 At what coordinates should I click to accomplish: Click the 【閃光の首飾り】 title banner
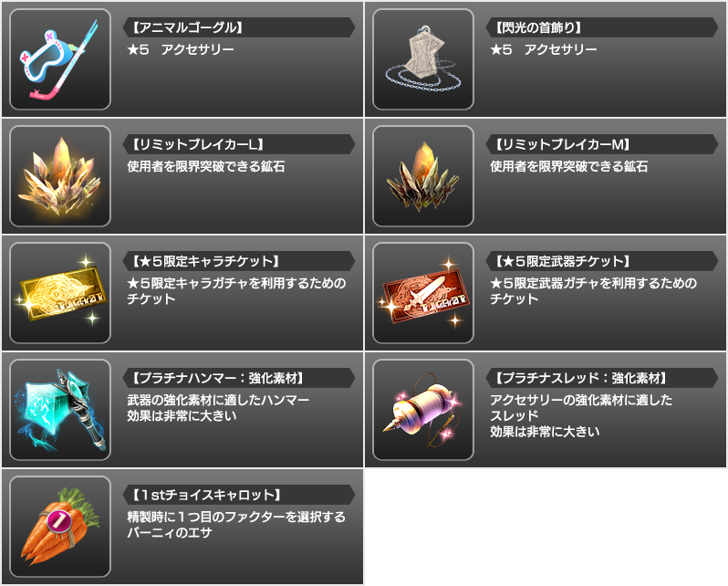(602, 27)
